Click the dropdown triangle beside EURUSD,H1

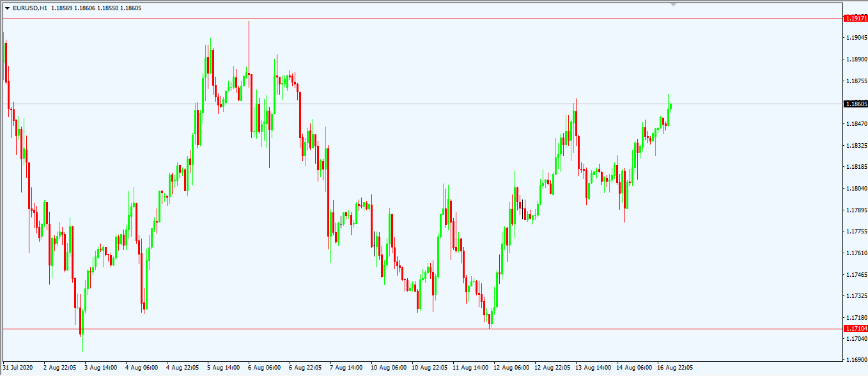7,8
